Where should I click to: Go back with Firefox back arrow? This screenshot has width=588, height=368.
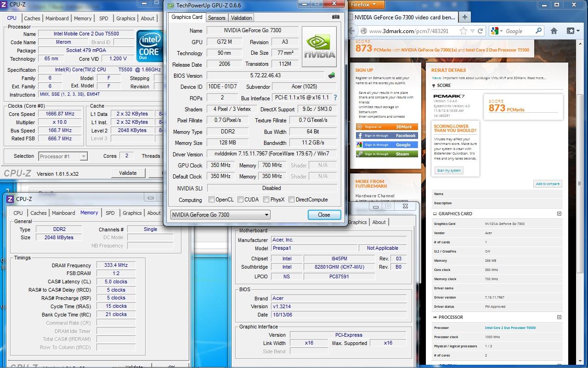click(353, 31)
